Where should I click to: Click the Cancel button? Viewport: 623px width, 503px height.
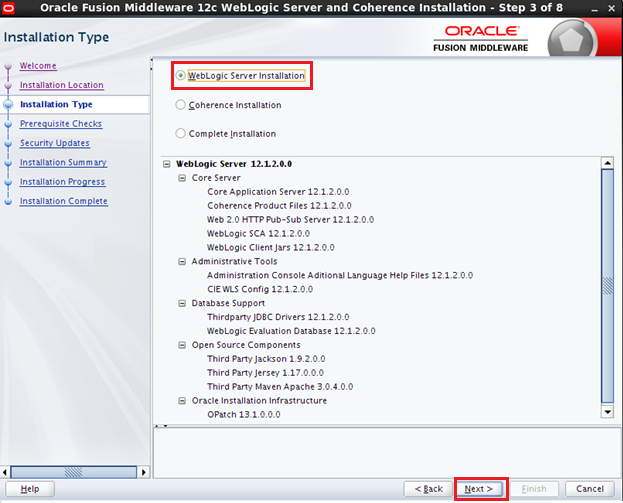[590, 489]
